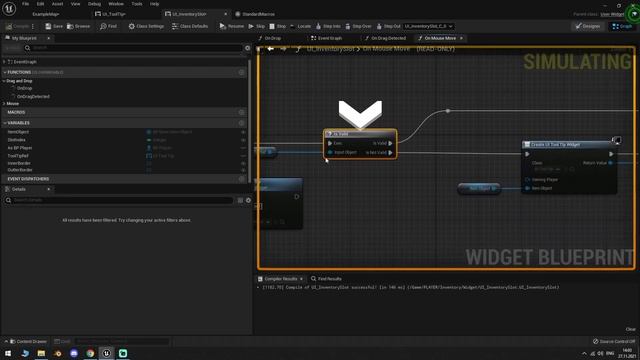Image resolution: width=640 pixels, height=360 pixels.
Task: Toggle visibility eye for ItemObject variable
Action: tap(243, 132)
